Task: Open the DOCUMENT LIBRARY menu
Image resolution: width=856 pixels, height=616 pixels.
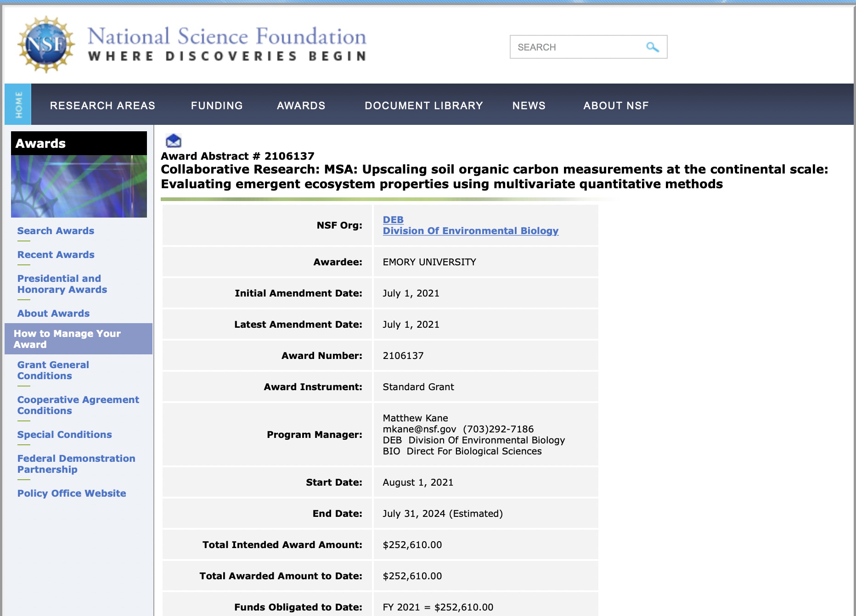Action: point(423,105)
